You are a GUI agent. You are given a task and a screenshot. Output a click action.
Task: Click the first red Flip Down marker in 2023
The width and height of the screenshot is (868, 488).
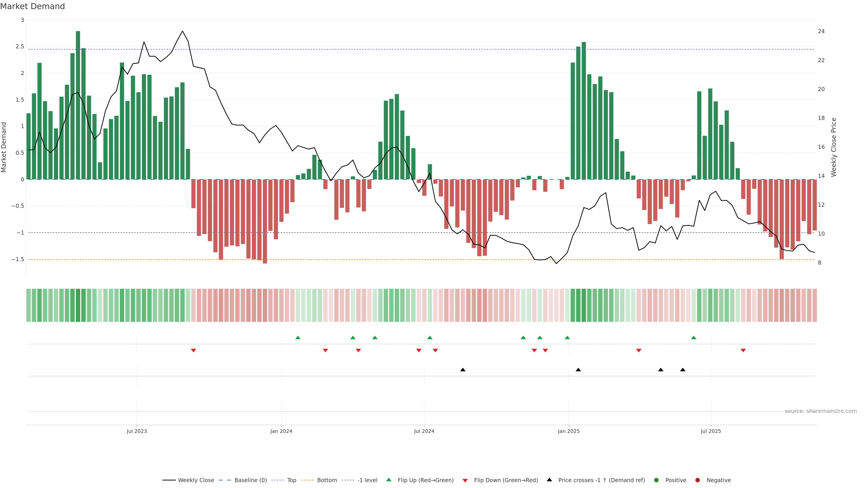coord(193,351)
